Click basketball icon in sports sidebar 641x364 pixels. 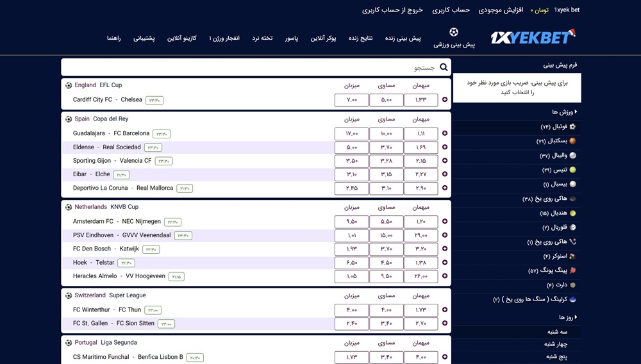(x=572, y=141)
